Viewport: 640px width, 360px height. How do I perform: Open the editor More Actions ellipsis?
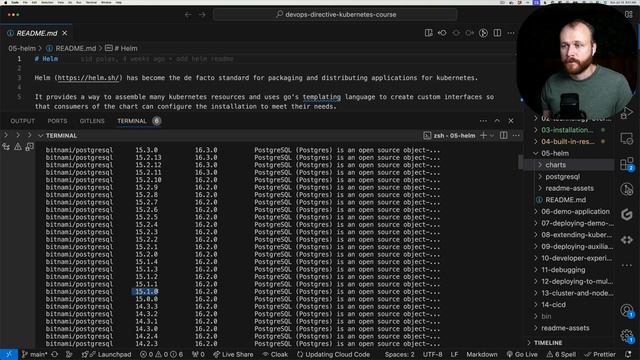pyautogui.click(x=511, y=33)
